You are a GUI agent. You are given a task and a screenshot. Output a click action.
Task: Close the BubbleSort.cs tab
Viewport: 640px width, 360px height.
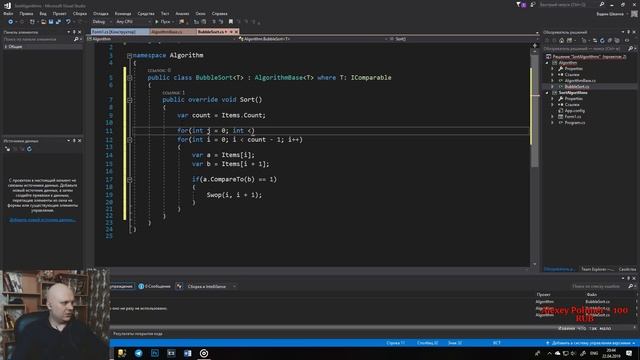(236, 31)
